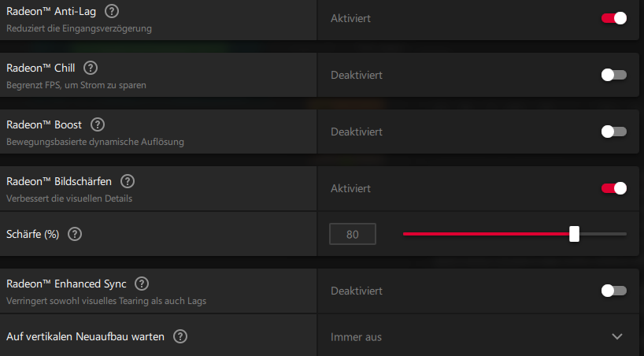Enable the Radeon Chill toggle

click(x=613, y=75)
